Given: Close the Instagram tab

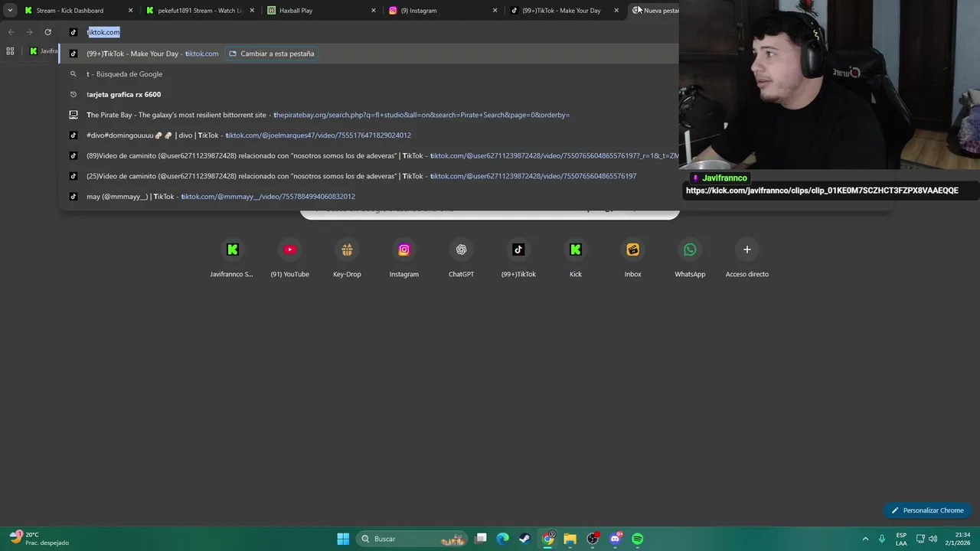Looking at the screenshot, I should pyautogui.click(x=495, y=11).
